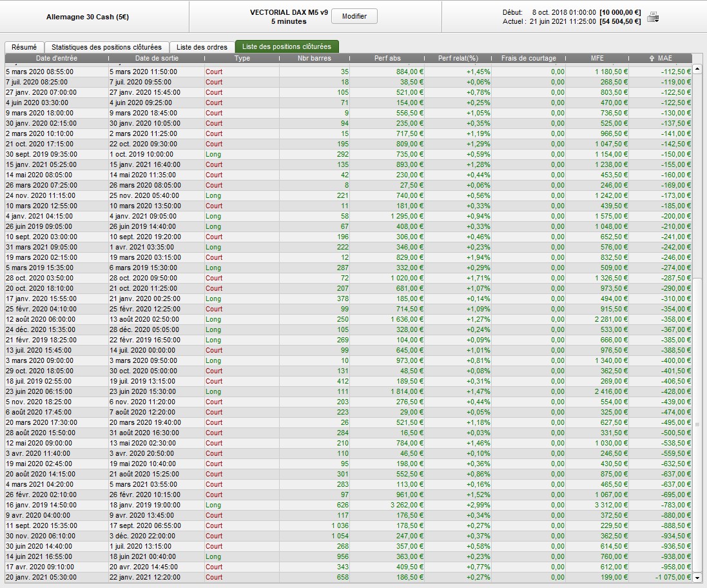Click the scrollbar down arrow
This screenshot has width=707, height=588.
pyautogui.click(x=697, y=578)
